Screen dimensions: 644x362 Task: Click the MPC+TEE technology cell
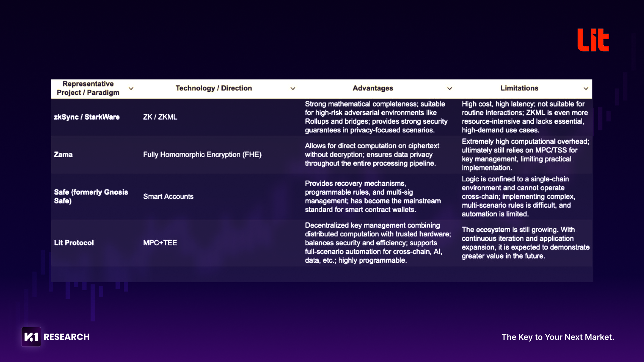click(x=160, y=243)
